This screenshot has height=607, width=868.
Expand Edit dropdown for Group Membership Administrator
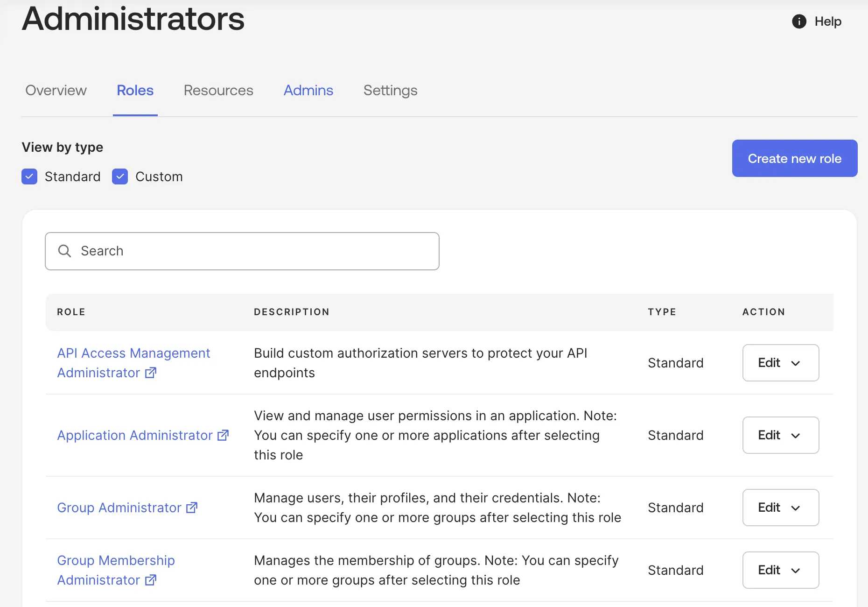[781, 570]
